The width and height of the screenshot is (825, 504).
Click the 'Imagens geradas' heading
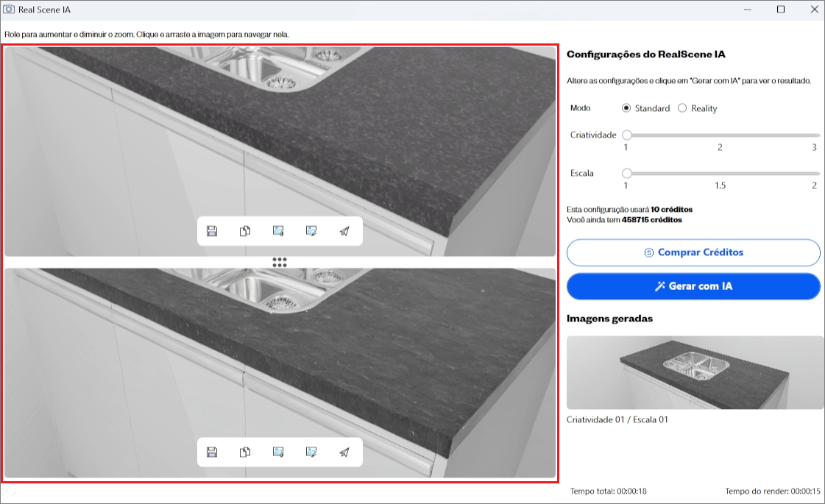tap(609, 319)
